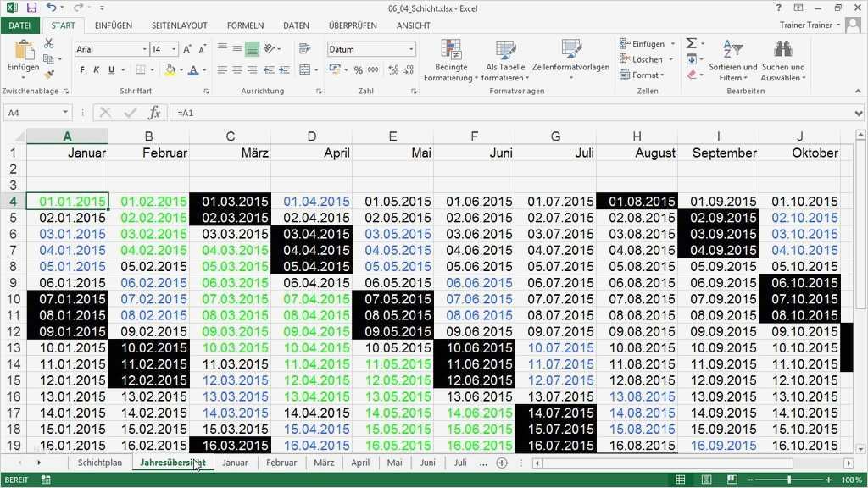The image size is (868, 488).
Task: Toggle center horizontal alignment button
Action: pos(237,69)
